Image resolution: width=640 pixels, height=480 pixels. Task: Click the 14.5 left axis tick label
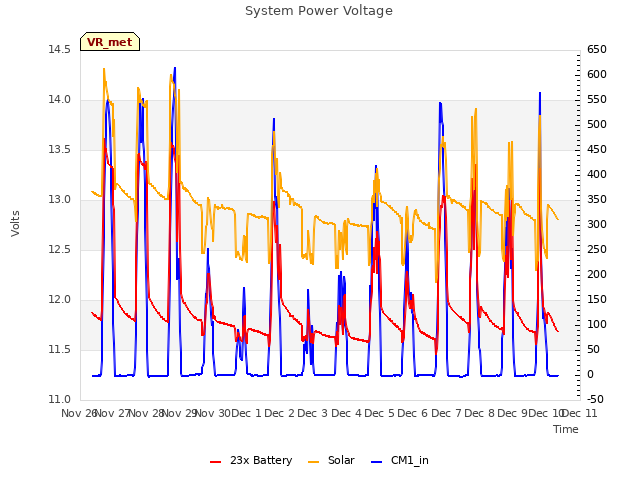tap(60, 49)
